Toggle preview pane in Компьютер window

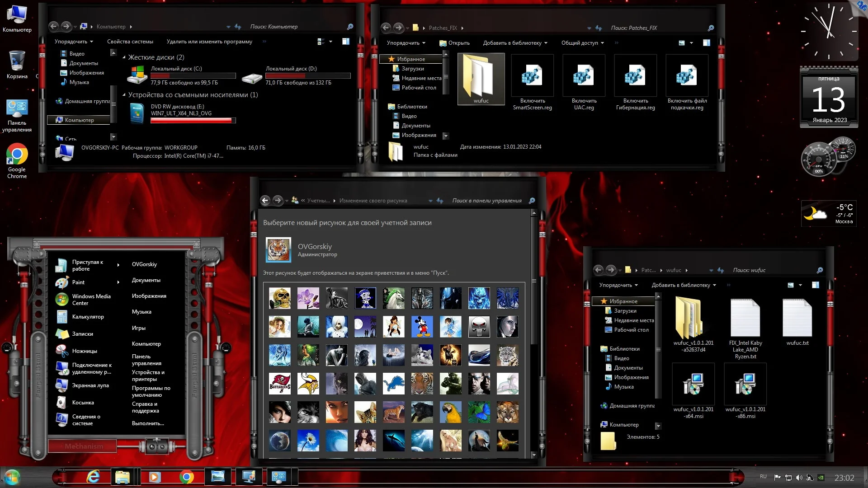click(x=346, y=42)
